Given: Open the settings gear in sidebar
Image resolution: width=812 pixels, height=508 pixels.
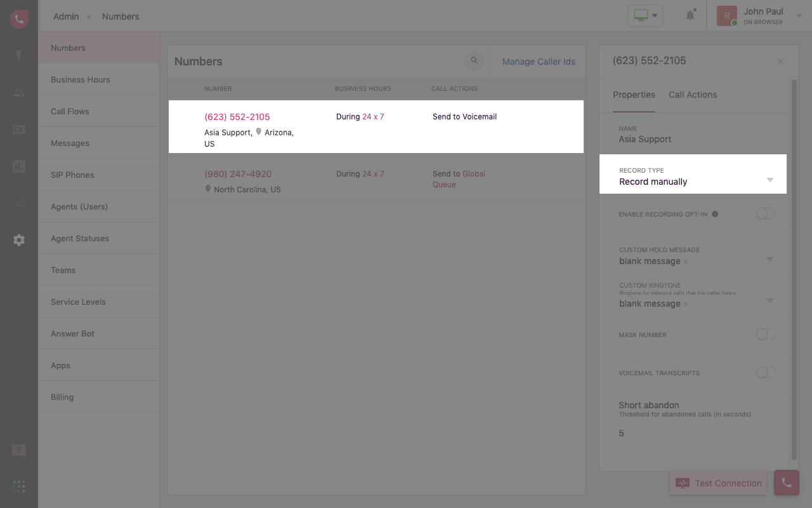Looking at the screenshot, I should pos(19,240).
